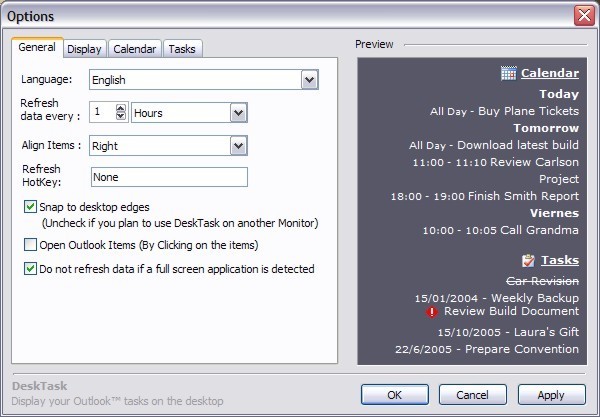Increase refresh interval with up arrow
600x417 pixels.
[x=121, y=108]
